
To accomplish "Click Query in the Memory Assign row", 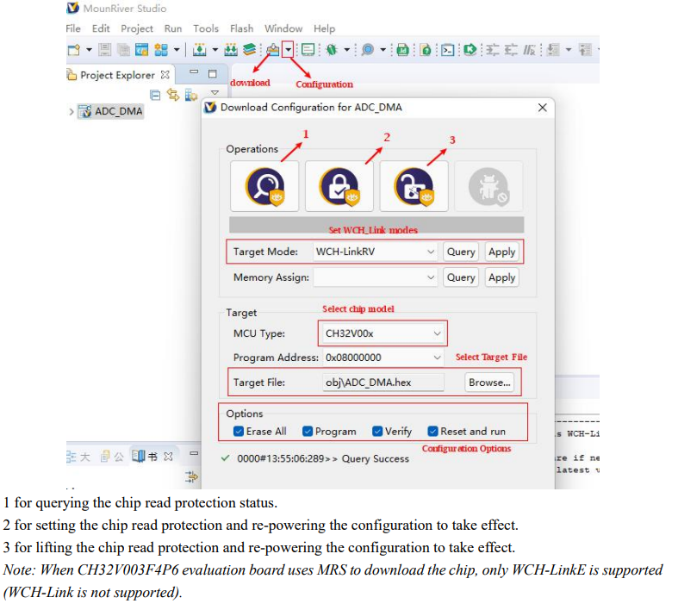I will [x=461, y=277].
